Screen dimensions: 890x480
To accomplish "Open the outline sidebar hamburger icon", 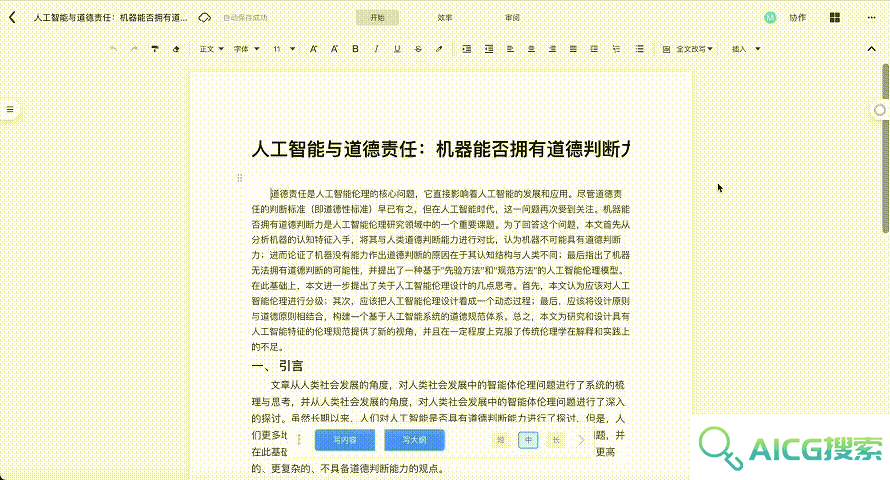I will (10, 110).
